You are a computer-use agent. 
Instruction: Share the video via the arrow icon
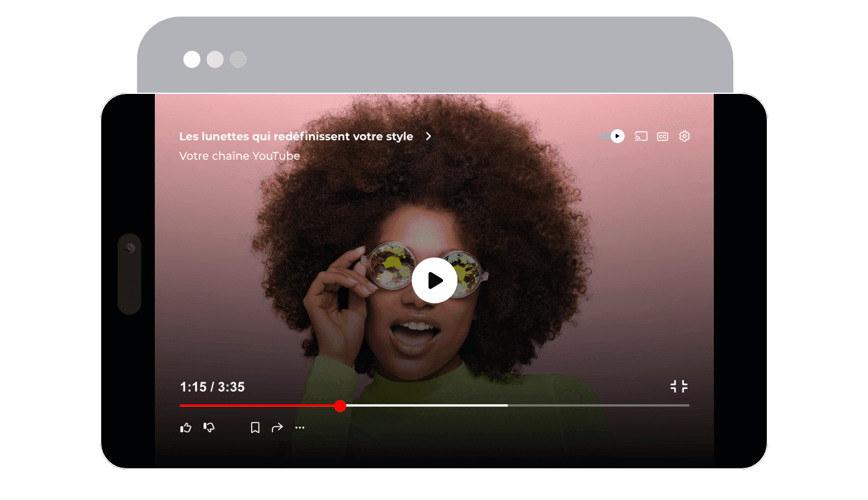tap(277, 427)
